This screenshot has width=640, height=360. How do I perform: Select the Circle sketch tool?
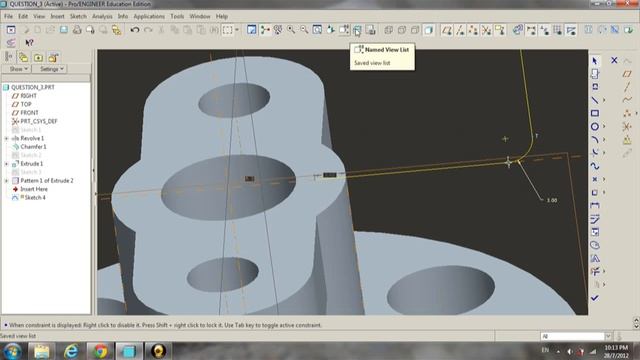click(595, 127)
